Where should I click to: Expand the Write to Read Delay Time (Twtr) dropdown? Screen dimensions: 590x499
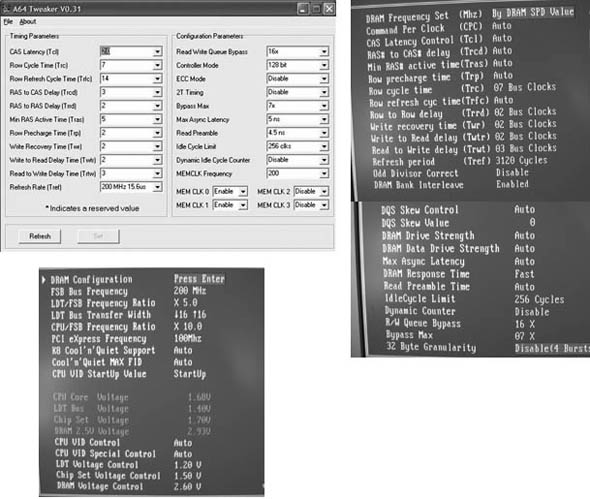tap(158, 160)
